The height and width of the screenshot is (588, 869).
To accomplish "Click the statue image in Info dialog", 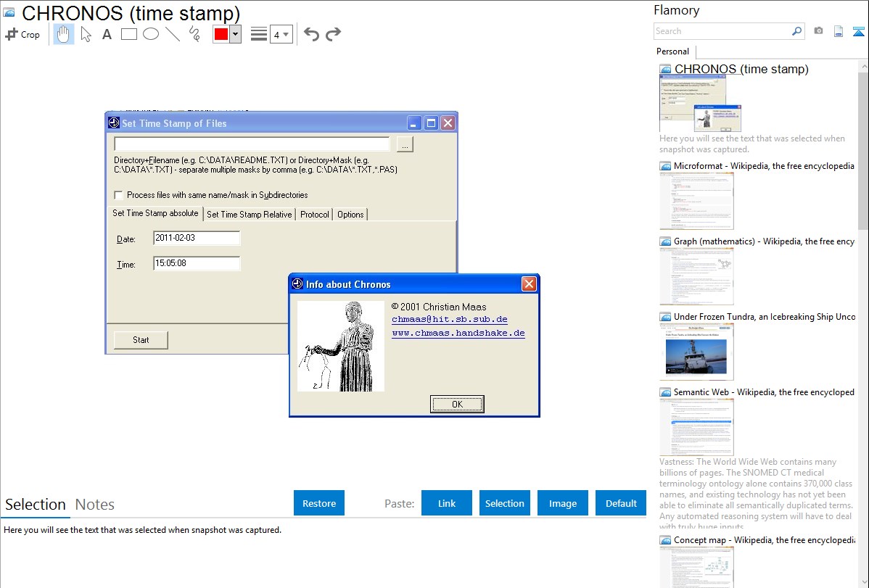I will 341,346.
